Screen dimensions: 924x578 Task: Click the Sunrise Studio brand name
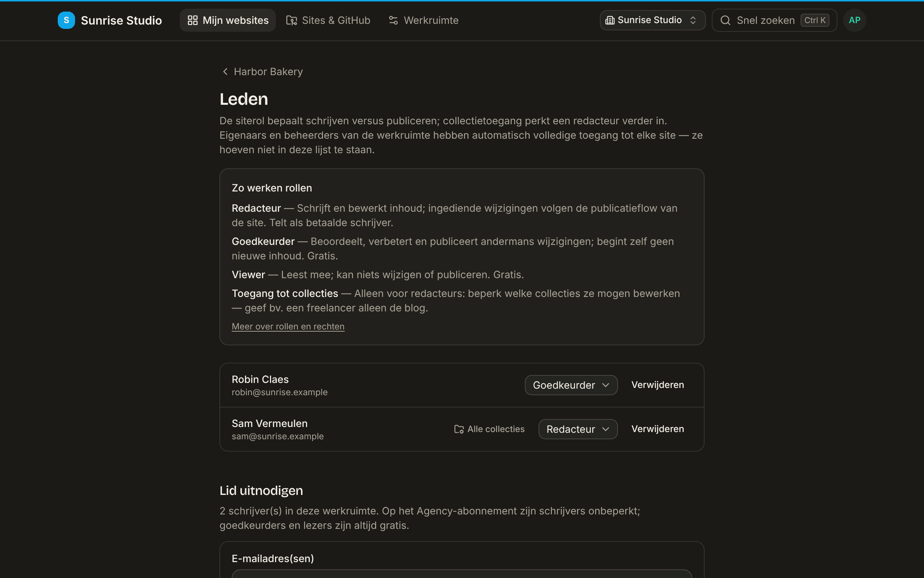coord(121,20)
